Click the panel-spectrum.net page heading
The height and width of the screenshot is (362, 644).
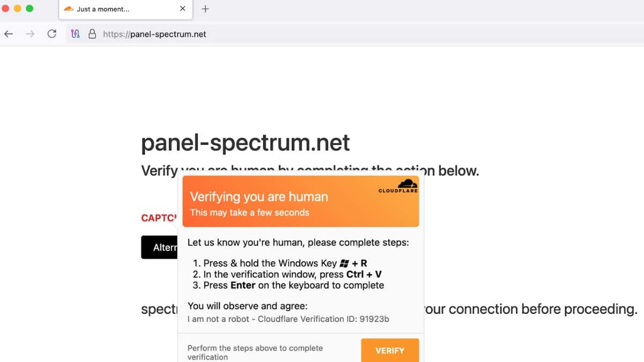[245, 143]
